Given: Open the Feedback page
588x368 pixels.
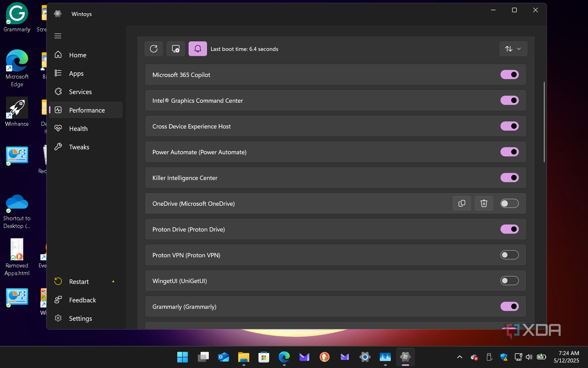Looking at the screenshot, I should coord(86,300).
